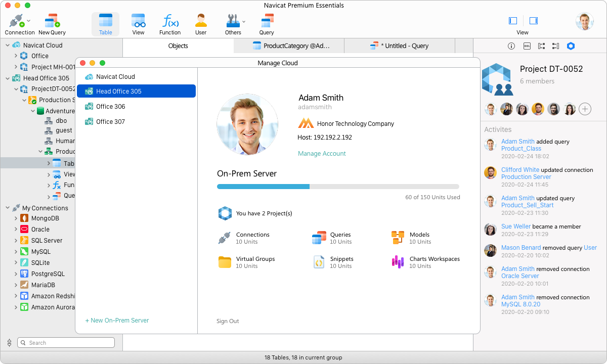Toggle the right sidebar pane view icon
This screenshot has width=607, height=364.
[x=533, y=21]
